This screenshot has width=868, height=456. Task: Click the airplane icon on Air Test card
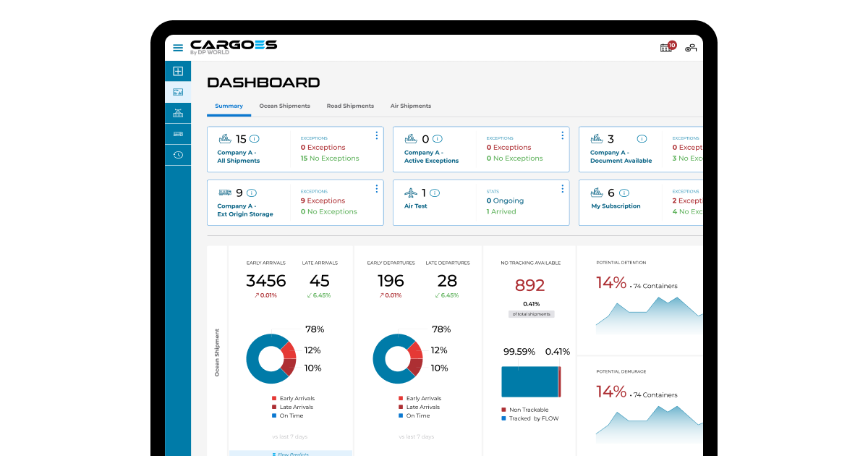pos(411,193)
